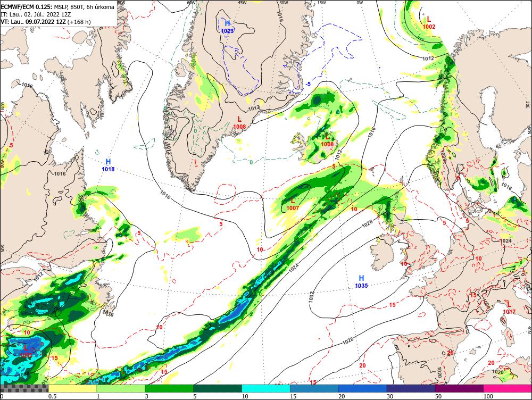Click the gray checkered 0–0.5 legend swatch
The height and width of the screenshot is (400, 532).
pyautogui.click(x=24, y=388)
